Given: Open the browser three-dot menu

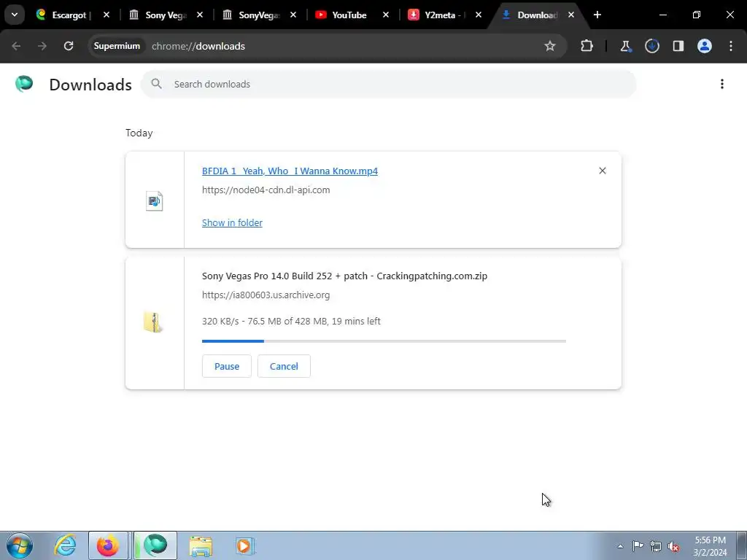Looking at the screenshot, I should (731, 46).
